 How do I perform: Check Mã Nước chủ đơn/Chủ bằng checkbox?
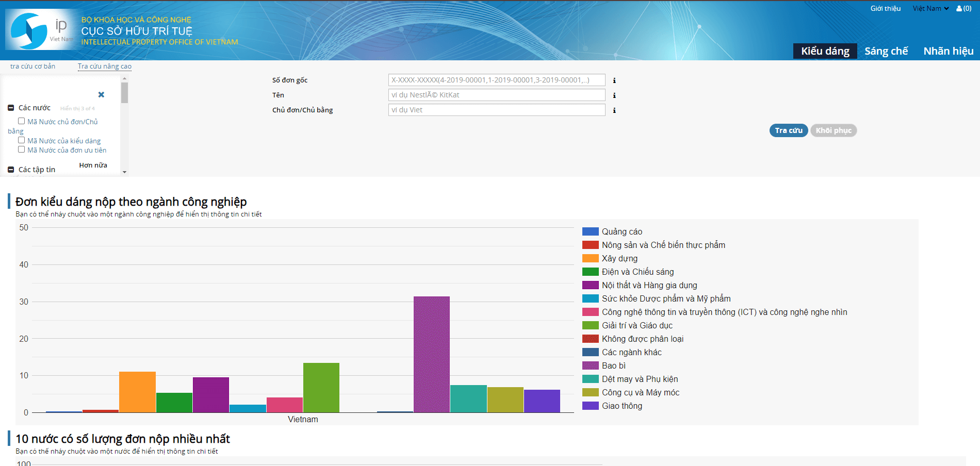point(22,121)
